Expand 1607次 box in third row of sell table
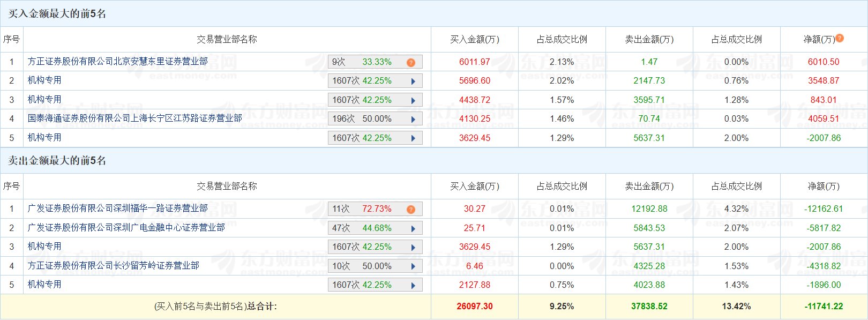868x320 pixels. click(375, 247)
